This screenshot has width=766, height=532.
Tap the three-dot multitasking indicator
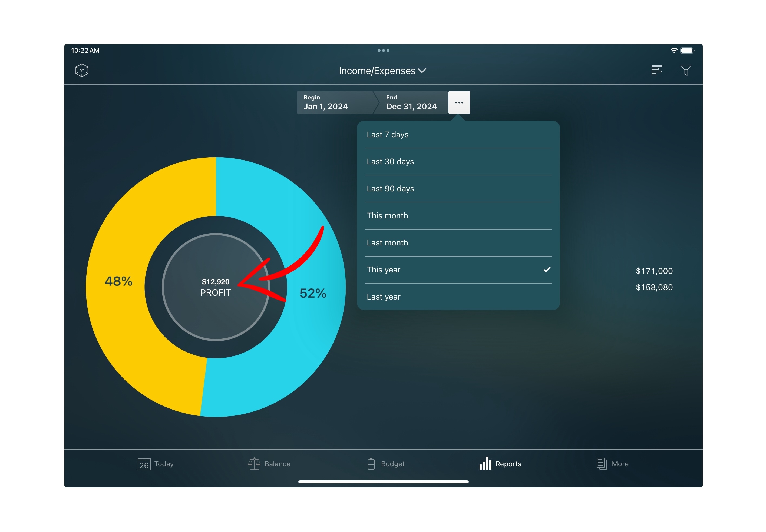[x=383, y=51]
